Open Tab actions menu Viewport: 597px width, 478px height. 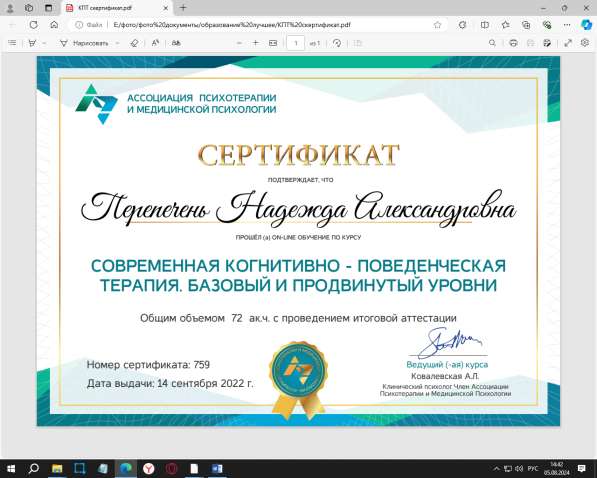48,8
